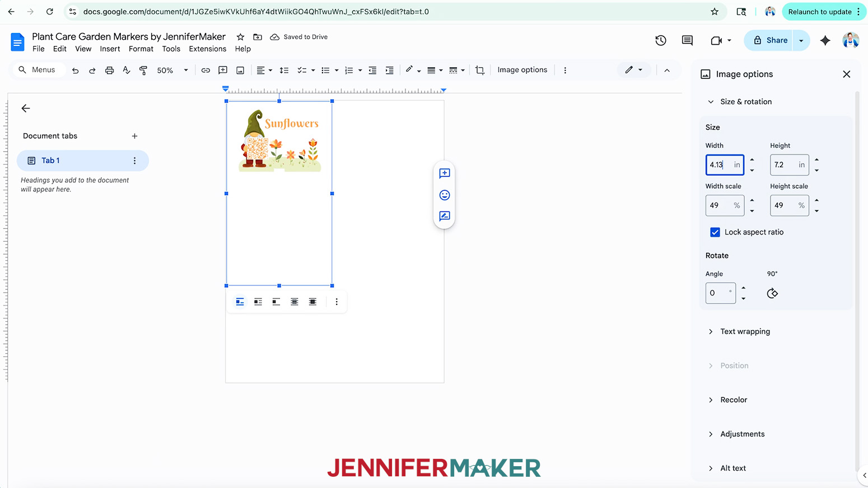Select In line text wrap

[240, 302]
